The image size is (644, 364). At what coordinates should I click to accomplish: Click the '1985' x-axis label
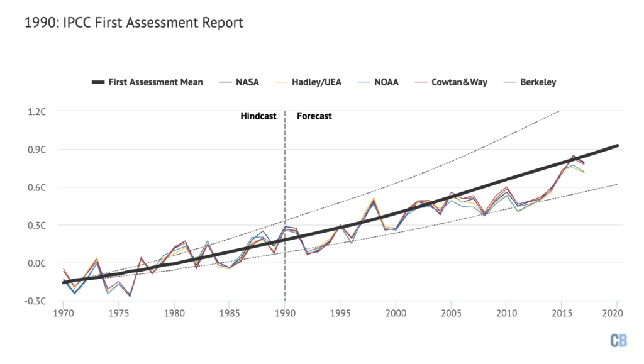(x=230, y=313)
